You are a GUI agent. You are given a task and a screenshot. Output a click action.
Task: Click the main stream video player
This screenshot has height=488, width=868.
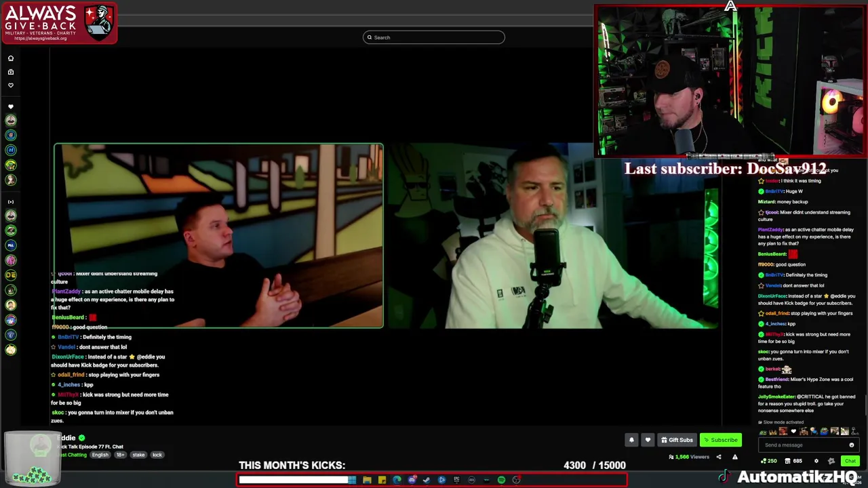(387, 236)
